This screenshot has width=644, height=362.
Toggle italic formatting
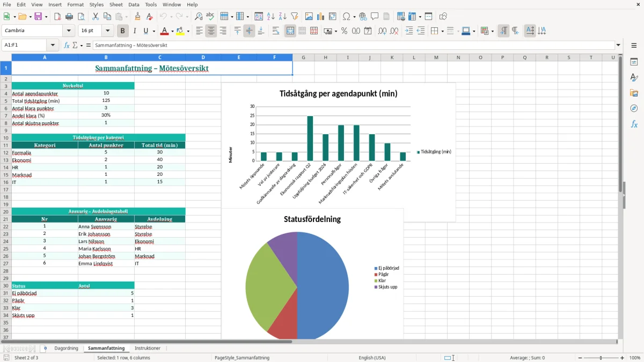pyautogui.click(x=134, y=31)
